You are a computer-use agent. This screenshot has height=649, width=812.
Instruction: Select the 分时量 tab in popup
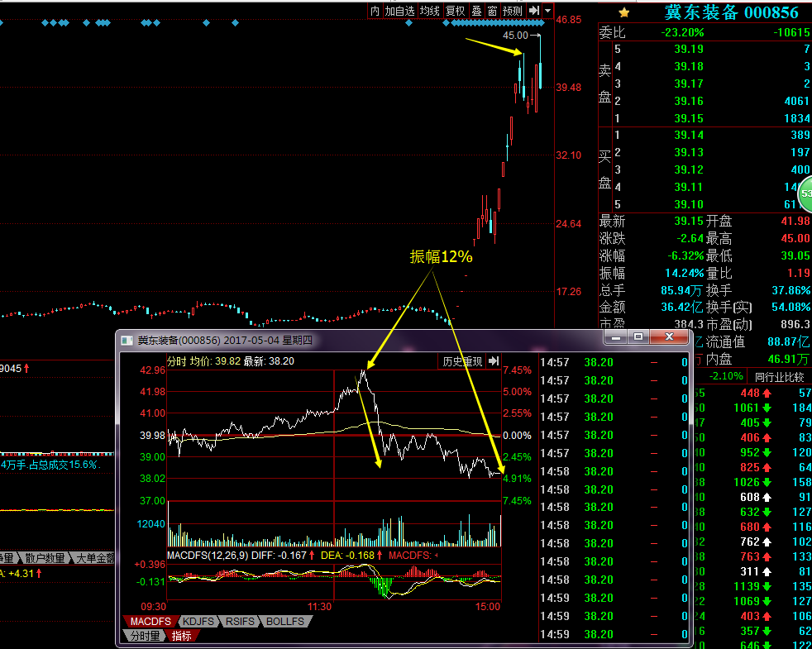(144, 635)
